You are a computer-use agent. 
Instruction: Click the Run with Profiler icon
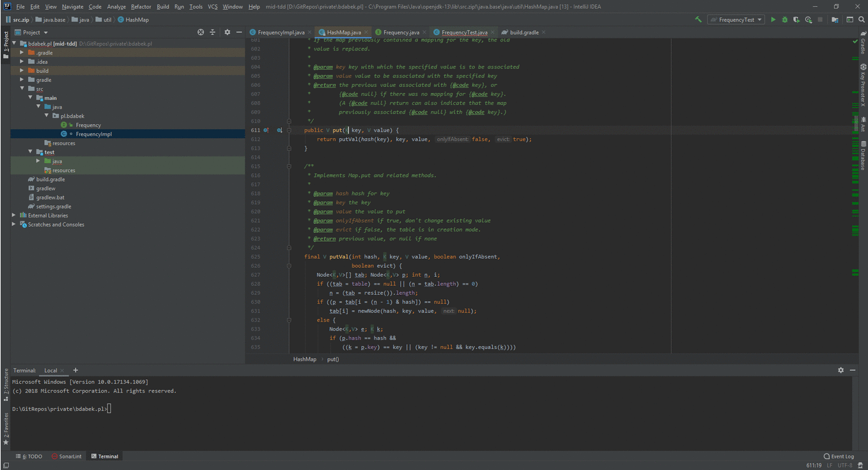(809, 20)
